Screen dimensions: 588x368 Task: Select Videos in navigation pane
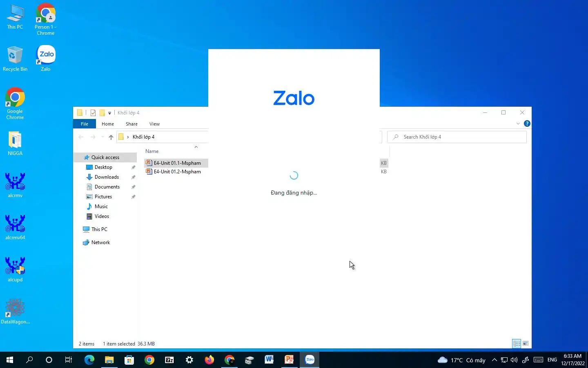tap(102, 216)
